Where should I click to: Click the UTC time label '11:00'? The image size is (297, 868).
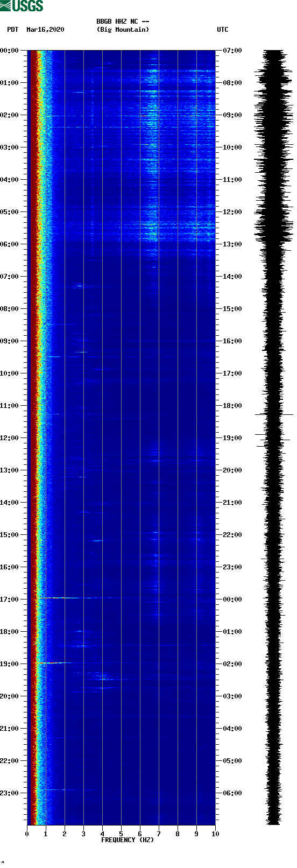[232, 180]
